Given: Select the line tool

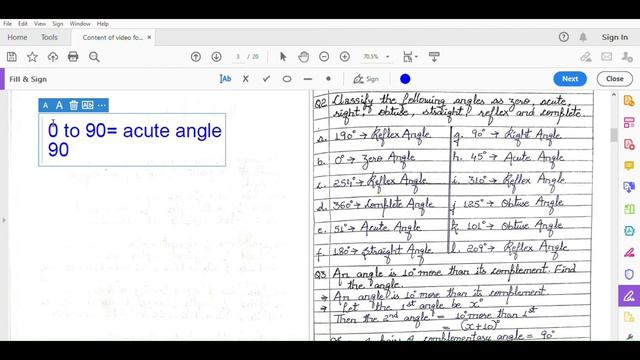Looking at the screenshot, I should point(308,79).
